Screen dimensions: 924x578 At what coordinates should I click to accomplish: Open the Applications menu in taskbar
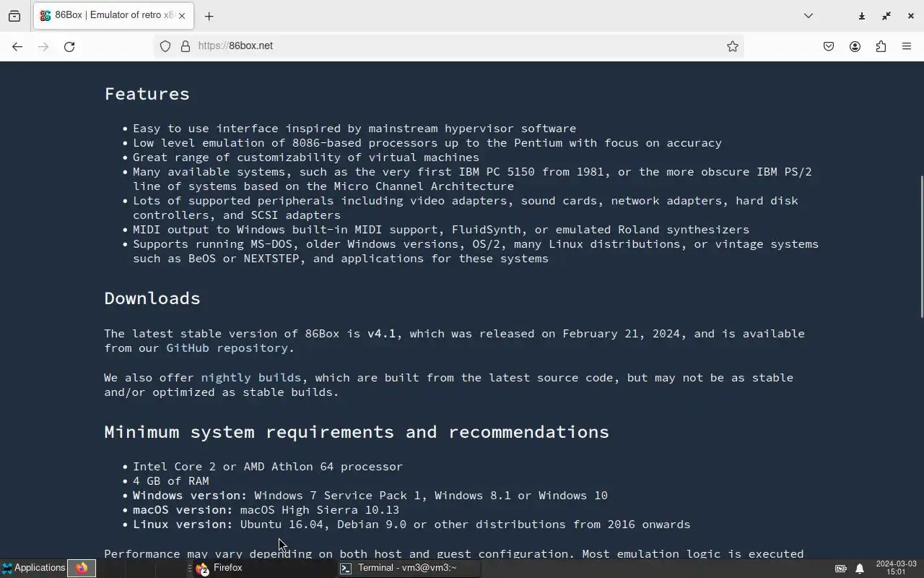point(33,568)
